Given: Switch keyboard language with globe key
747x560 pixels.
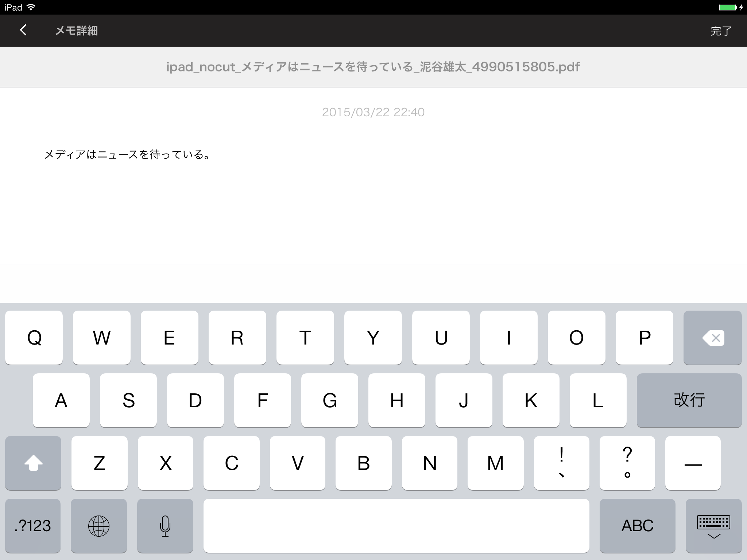Looking at the screenshot, I should pyautogui.click(x=99, y=526).
